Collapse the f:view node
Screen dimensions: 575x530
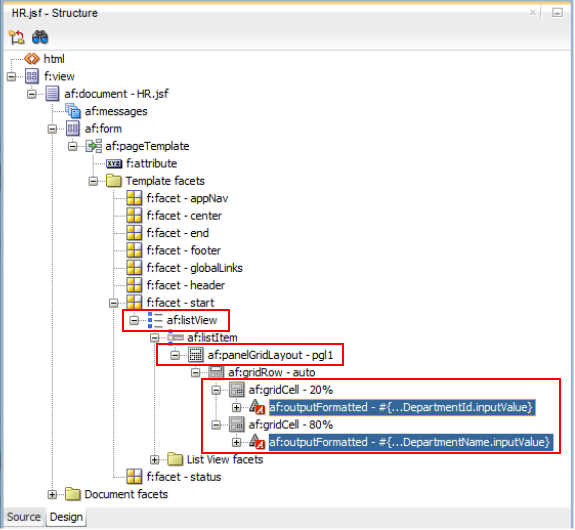click(x=11, y=76)
